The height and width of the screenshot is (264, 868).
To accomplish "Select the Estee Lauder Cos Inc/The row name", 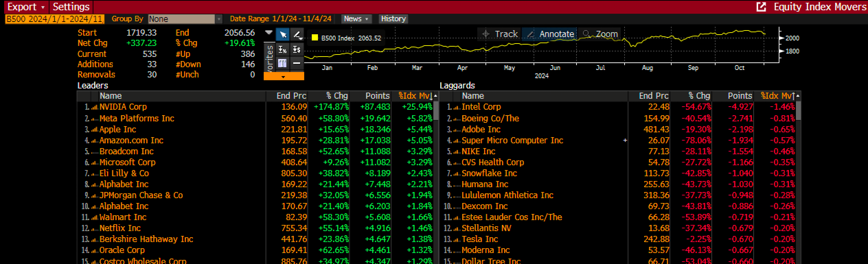I will [x=512, y=217].
